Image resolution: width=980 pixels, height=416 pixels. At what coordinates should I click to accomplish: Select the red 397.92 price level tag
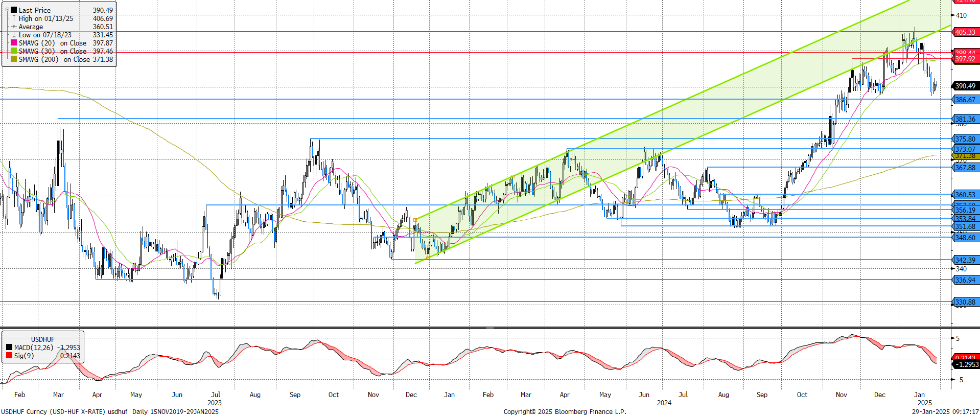coord(966,59)
